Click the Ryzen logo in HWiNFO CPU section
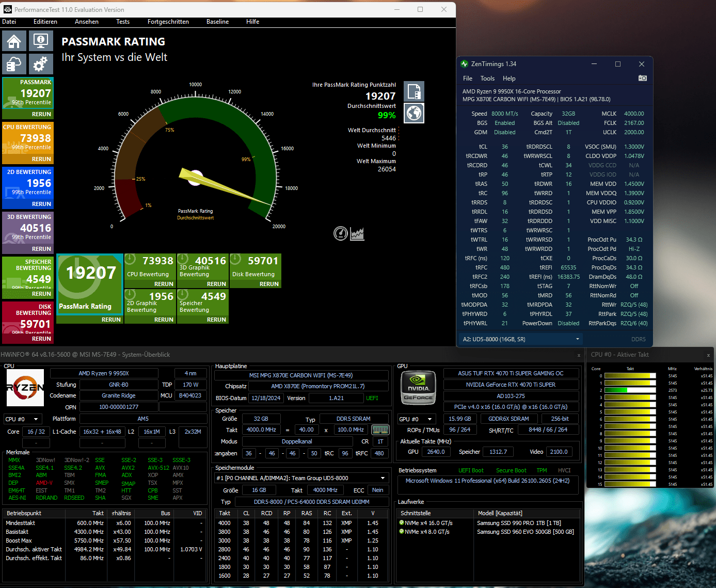 (x=25, y=388)
